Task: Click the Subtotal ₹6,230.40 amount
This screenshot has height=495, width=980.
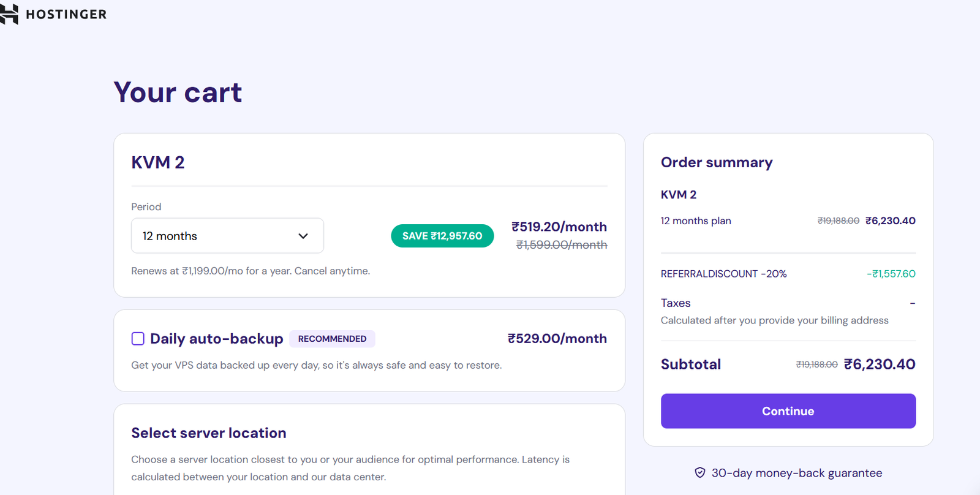Action: click(879, 365)
